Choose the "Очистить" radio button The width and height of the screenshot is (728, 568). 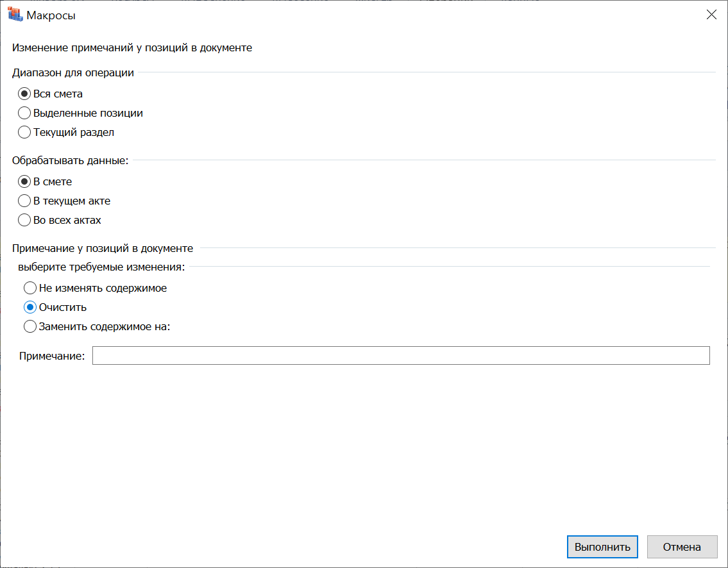click(30, 307)
